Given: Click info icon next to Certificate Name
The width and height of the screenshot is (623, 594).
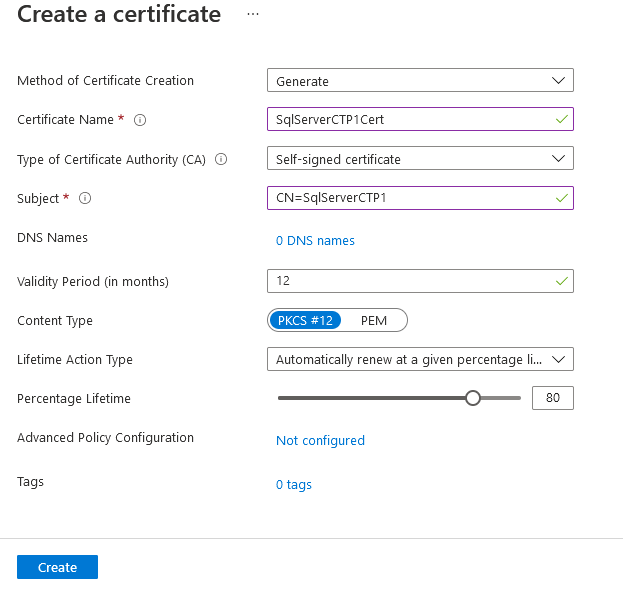Looking at the screenshot, I should (140, 120).
